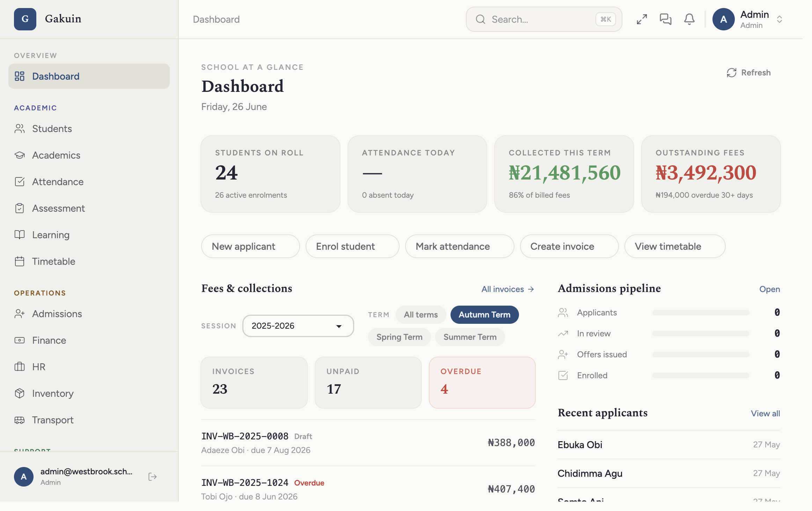Click the Admissions user-plus icon
This screenshot has height=511, width=812.
(x=20, y=314)
